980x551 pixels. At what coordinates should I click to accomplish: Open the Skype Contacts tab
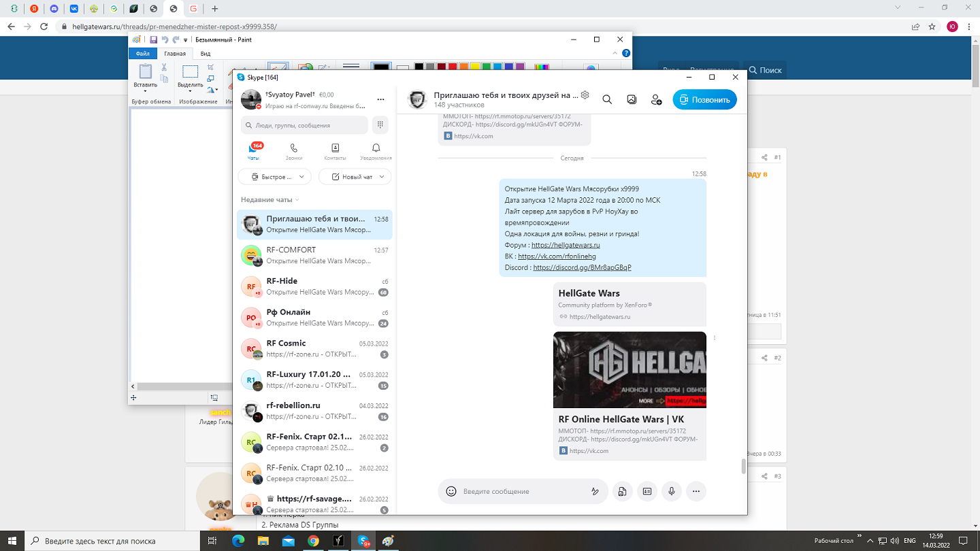click(x=335, y=151)
